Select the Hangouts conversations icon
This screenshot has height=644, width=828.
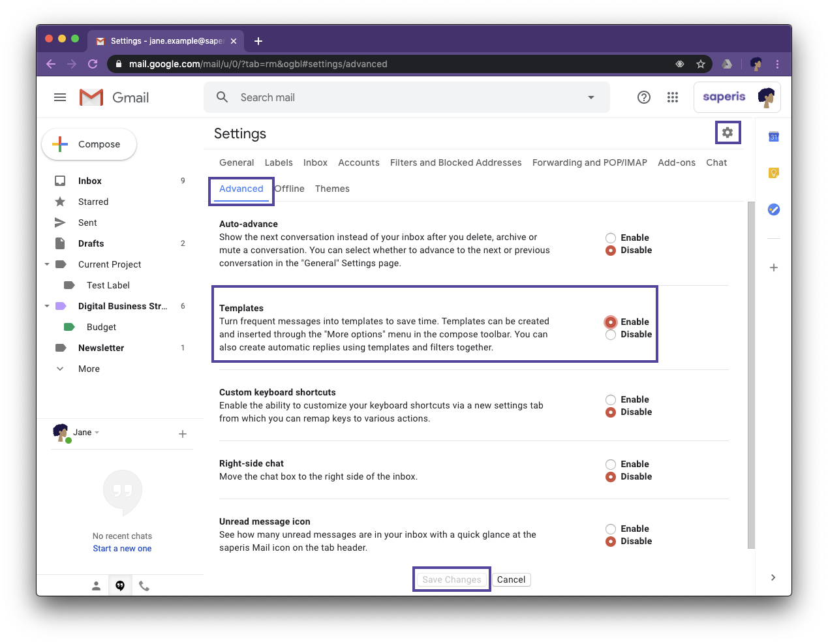click(x=120, y=586)
